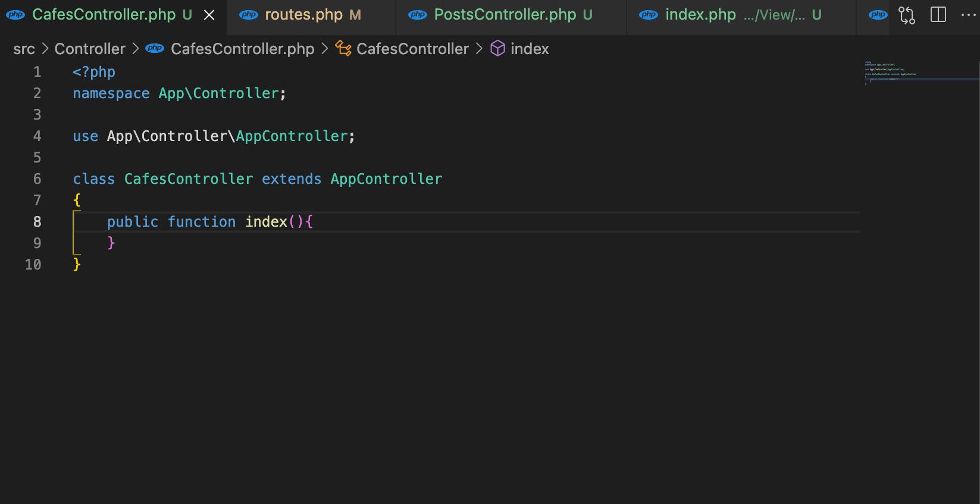Click line number 8 in the gutter

click(37, 222)
